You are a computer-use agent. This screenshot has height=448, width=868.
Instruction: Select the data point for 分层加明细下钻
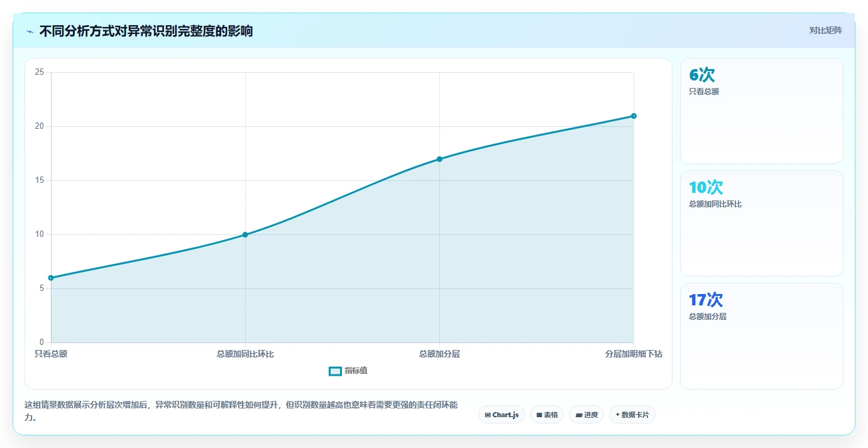click(x=634, y=116)
